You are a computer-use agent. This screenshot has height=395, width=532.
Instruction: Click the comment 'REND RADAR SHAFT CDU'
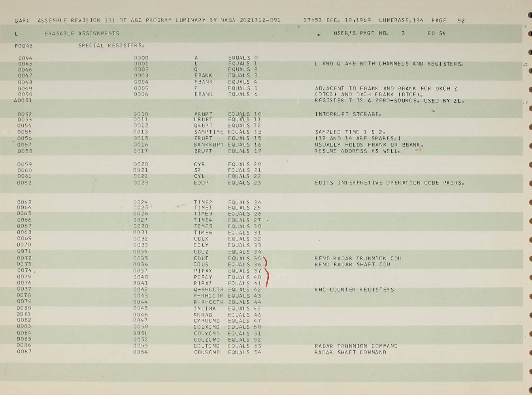pos(352,265)
